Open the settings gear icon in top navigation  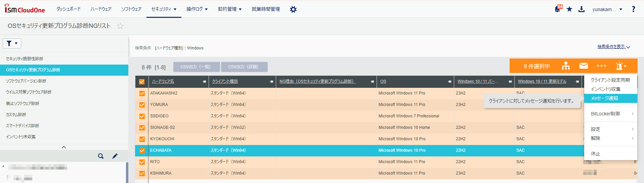[x=293, y=9]
